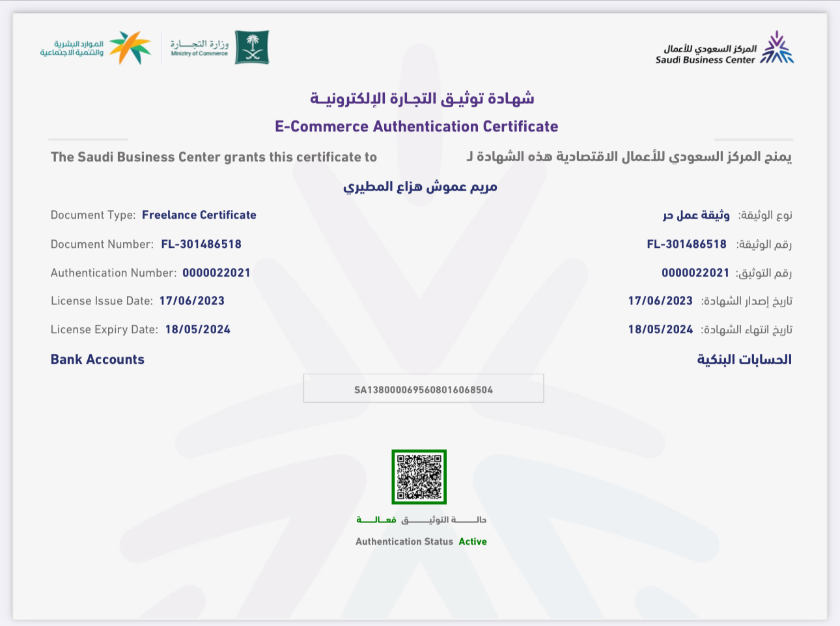Click the English 'Bank Accounts' heading
The width and height of the screenshot is (840, 626).
click(98, 359)
